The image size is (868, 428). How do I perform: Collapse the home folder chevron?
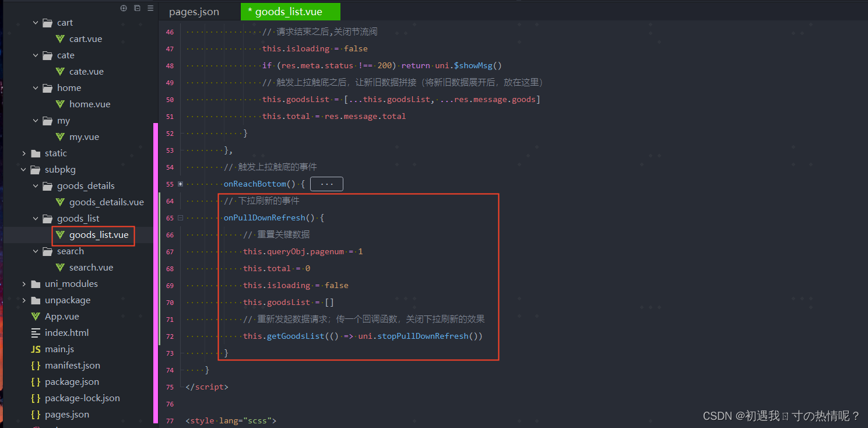(36, 88)
